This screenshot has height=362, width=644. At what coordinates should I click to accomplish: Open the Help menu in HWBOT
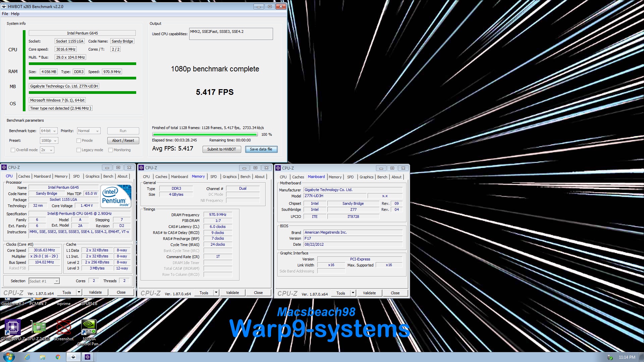click(x=15, y=14)
